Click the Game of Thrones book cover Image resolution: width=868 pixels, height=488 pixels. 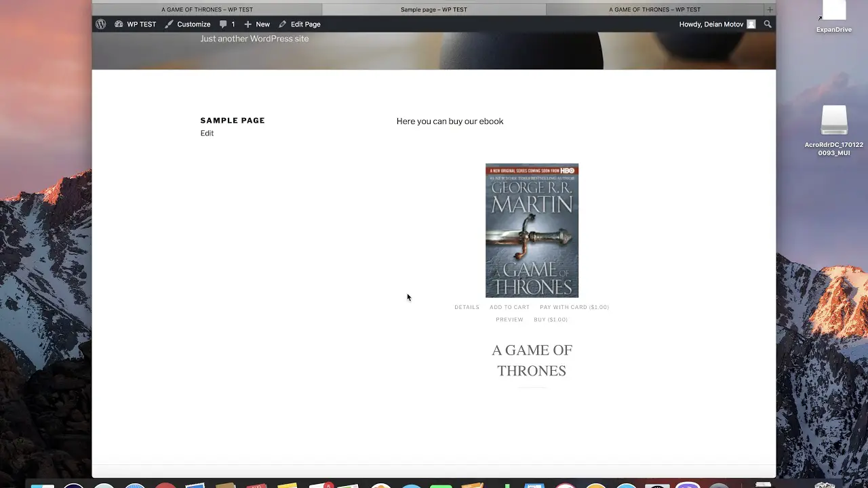click(532, 230)
